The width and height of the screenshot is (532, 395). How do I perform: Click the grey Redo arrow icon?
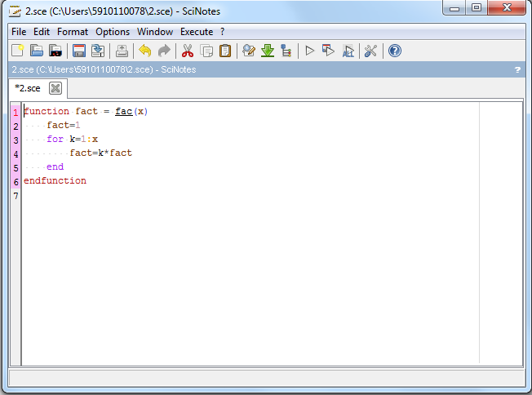tap(164, 51)
